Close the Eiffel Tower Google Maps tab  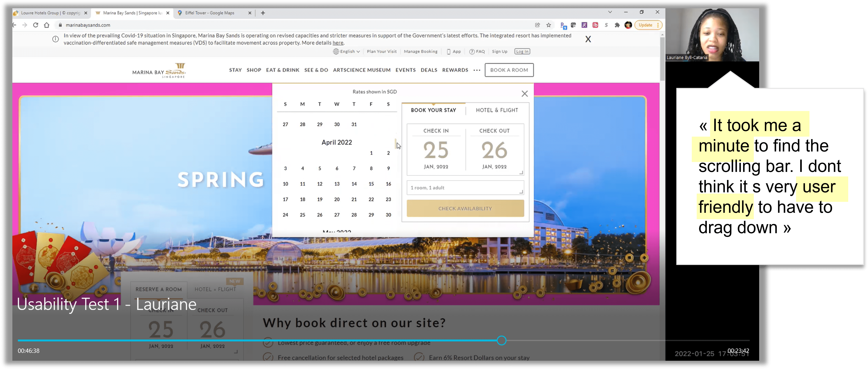250,13
